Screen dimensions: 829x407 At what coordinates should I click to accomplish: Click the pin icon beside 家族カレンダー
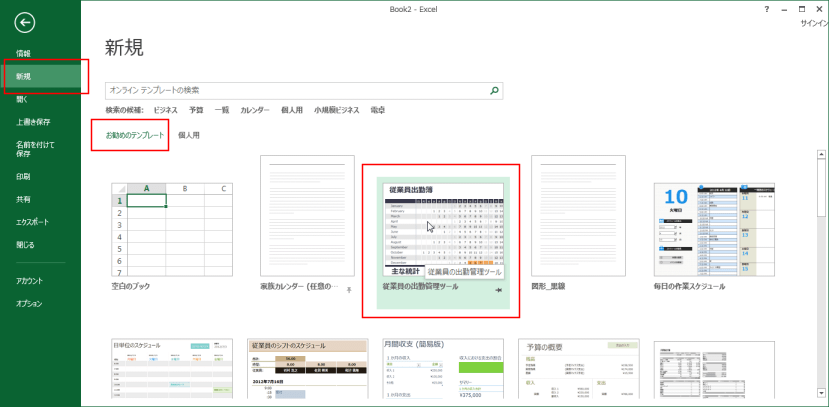(x=349, y=288)
